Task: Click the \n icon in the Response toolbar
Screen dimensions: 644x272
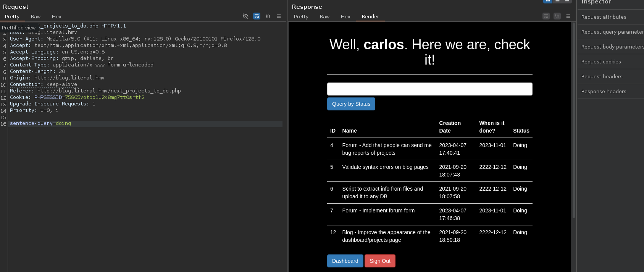Action: (x=557, y=16)
